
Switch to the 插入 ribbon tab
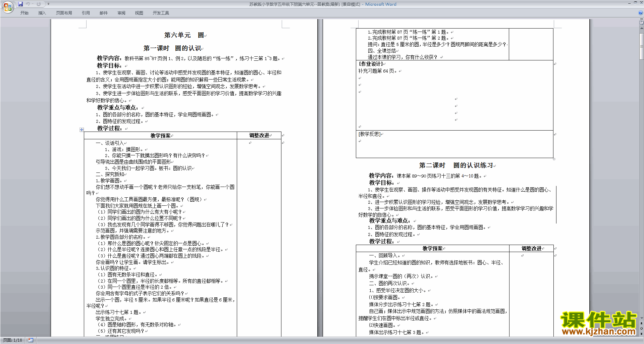(x=42, y=13)
